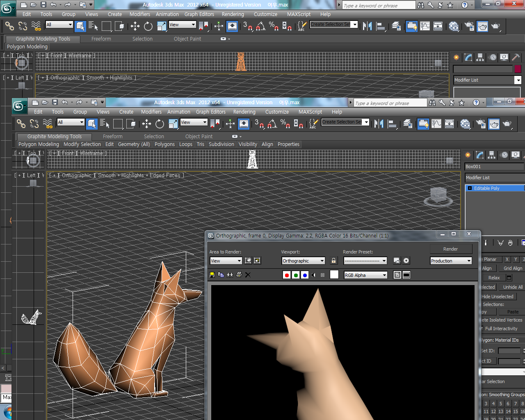Viewport: 525px width, 420px height.
Task: Open selection filter All dropdown in front window
Action: pos(71,122)
